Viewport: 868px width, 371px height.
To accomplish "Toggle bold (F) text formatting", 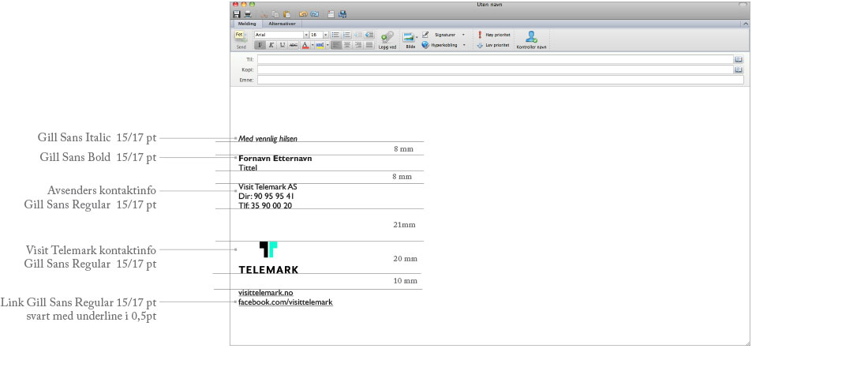I will coord(260,45).
